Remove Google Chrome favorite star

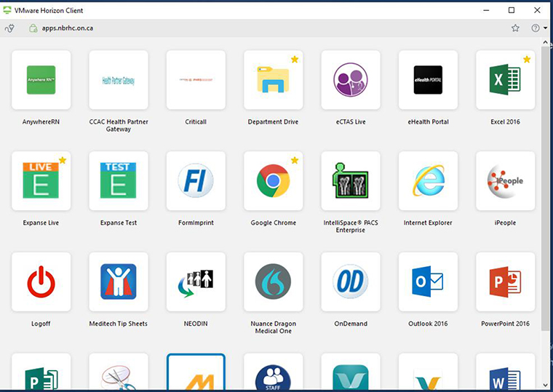click(x=295, y=161)
